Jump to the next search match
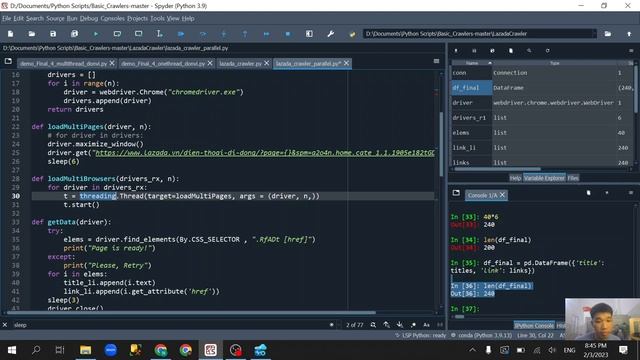The height and width of the screenshot is (360, 640). point(400,325)
